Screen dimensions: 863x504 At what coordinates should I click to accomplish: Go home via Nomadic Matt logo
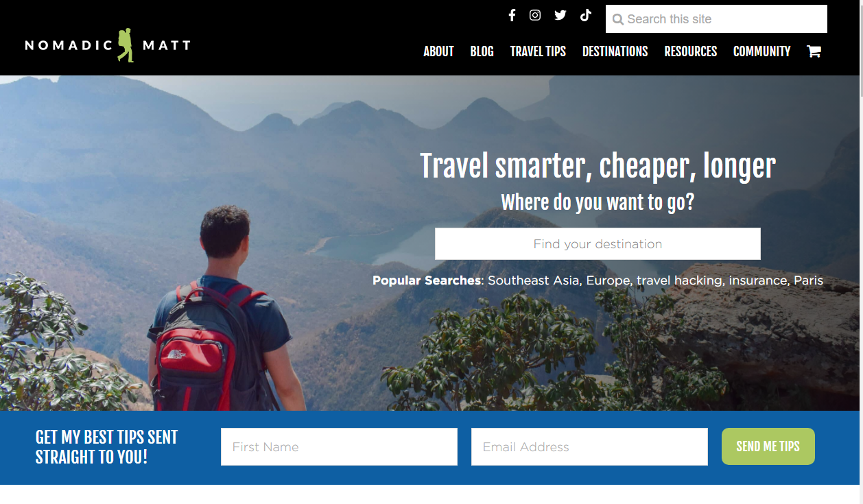tap(108, 45)
